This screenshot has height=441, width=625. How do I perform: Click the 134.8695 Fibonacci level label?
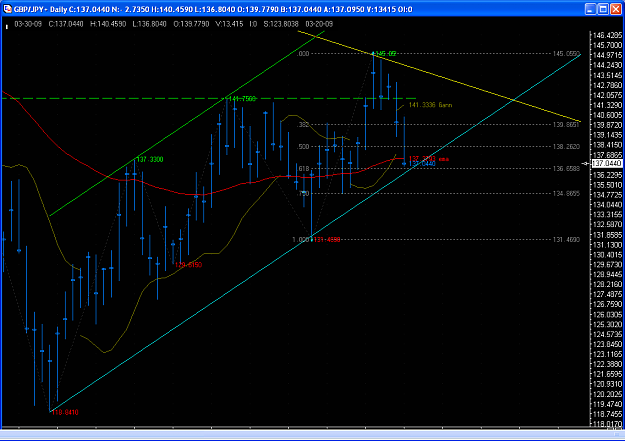[x=566, y=193]
